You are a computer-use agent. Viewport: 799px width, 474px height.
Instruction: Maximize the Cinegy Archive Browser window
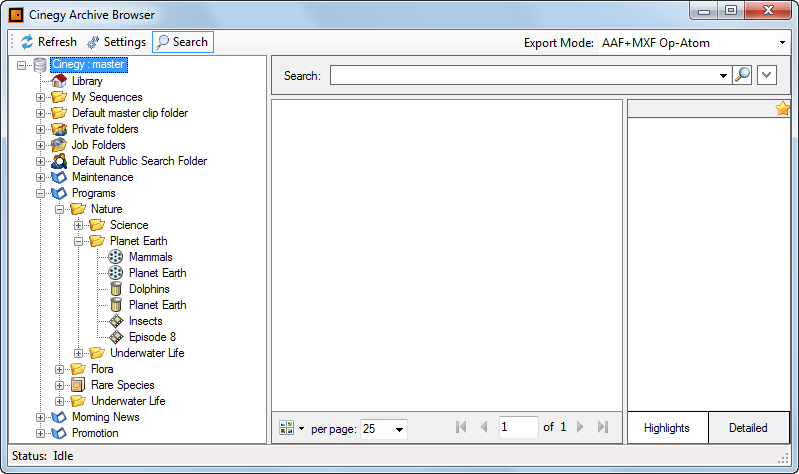click(731, 10)
